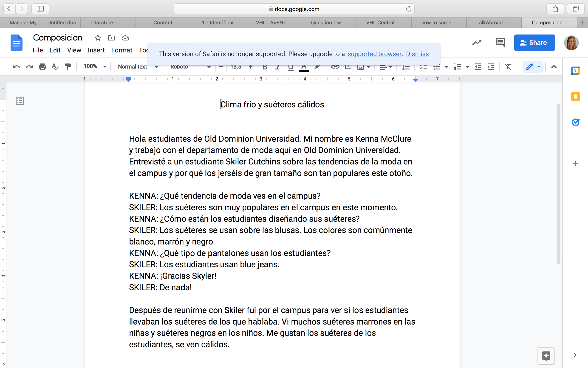Click the Safari reload page icon

(x=409, y=9)
